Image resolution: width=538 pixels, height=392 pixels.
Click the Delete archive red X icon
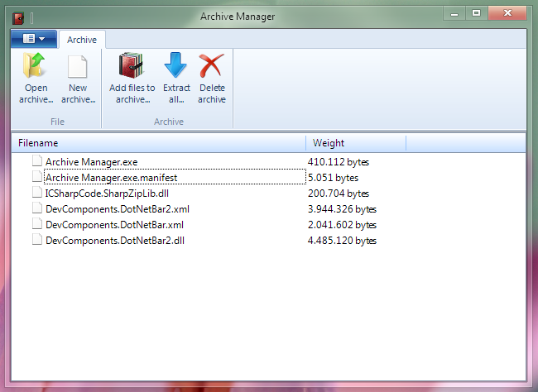coord(211,65)
